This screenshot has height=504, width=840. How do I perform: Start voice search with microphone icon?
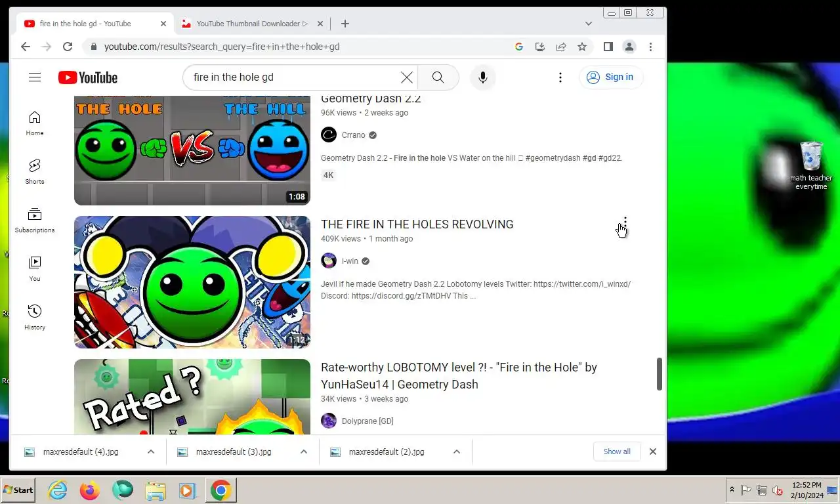483,77
